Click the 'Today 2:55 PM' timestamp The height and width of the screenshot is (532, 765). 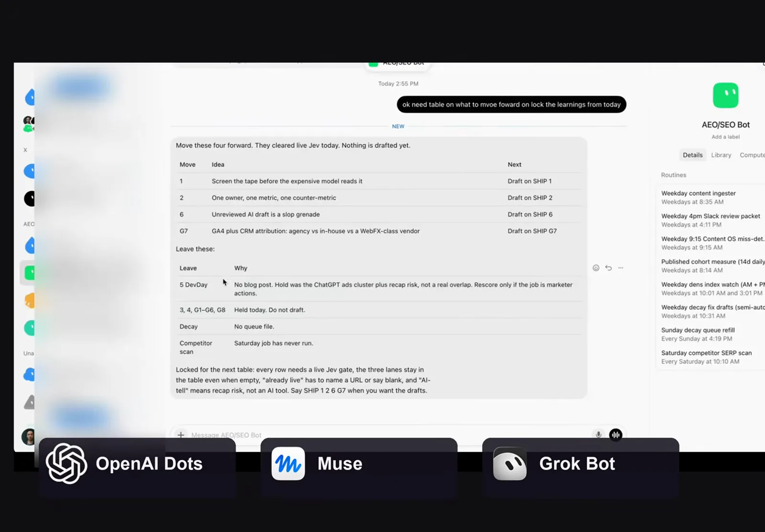(x=398, y=84)
